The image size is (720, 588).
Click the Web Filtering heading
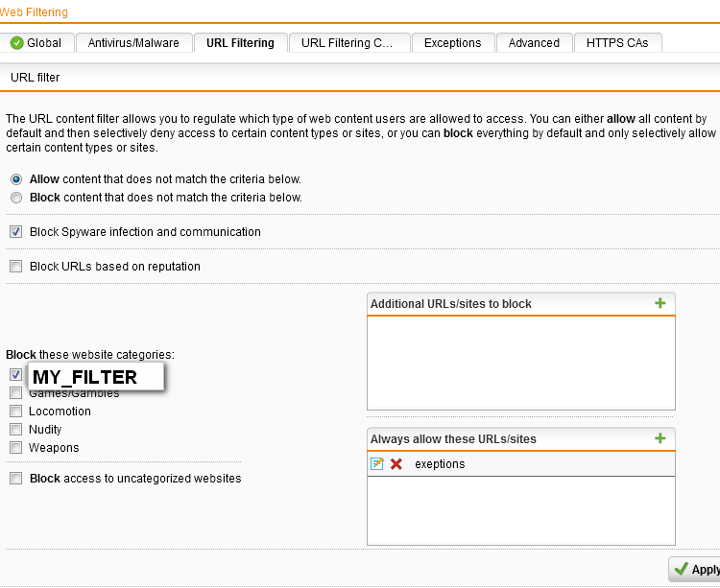(34, 12)
